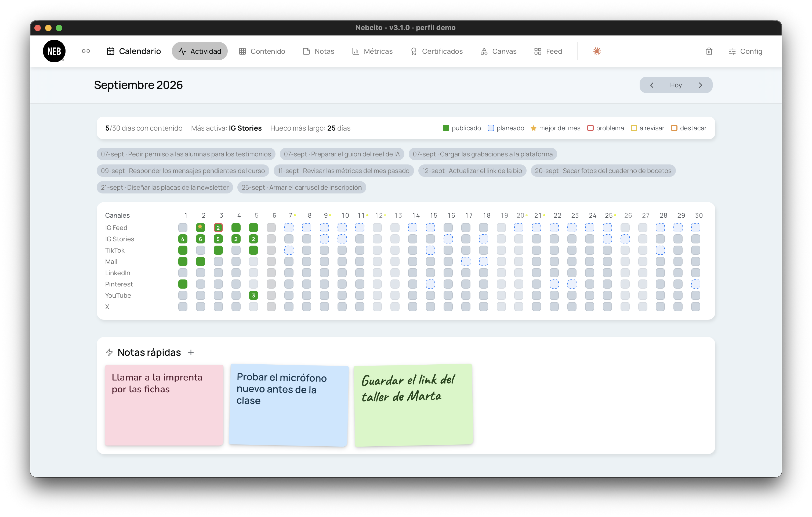The height and width of the screenshot is (517, 812).
Task: Open task Sacar fotos del cuaderno de bocetos
Action: [603, 171]
